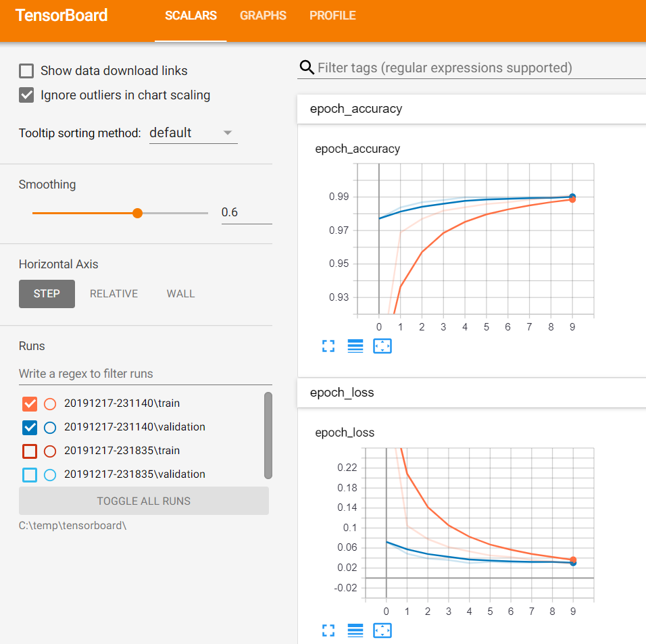Screen dimensions: 646x644
Task: Toggle logarithmic y-axis on epoch_accuracy chart
Action: 355,345
